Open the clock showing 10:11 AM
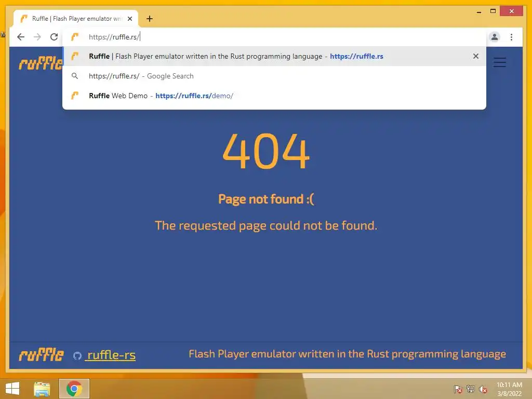This screenshot has width=532, height=399. (x=509, y=389)
